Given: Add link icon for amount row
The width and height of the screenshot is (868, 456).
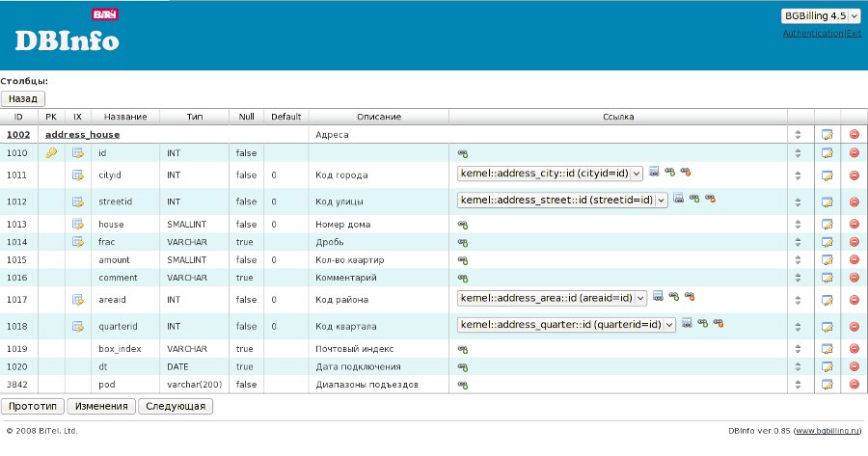Looking at the screenshot, I should click(463, 260).
